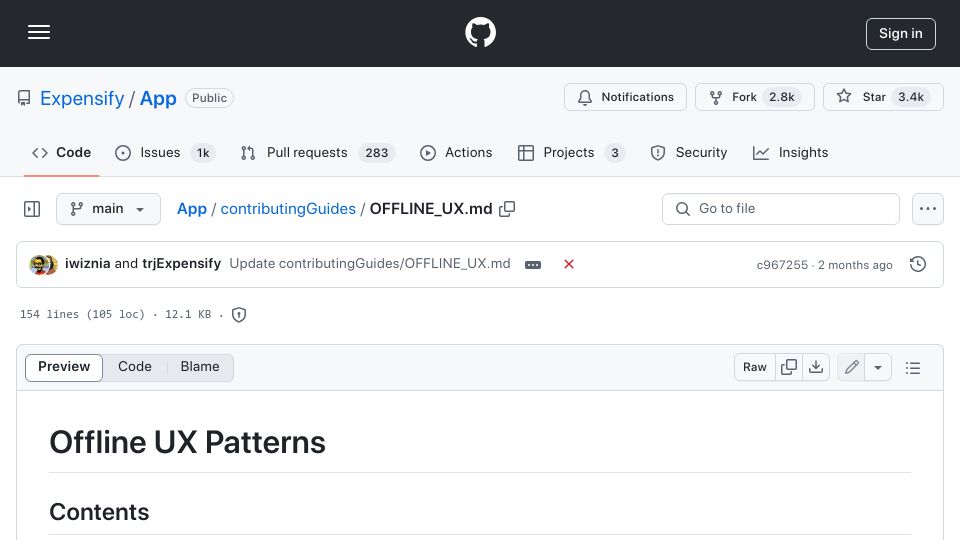Open the main branch dropdown

point(108,209)
